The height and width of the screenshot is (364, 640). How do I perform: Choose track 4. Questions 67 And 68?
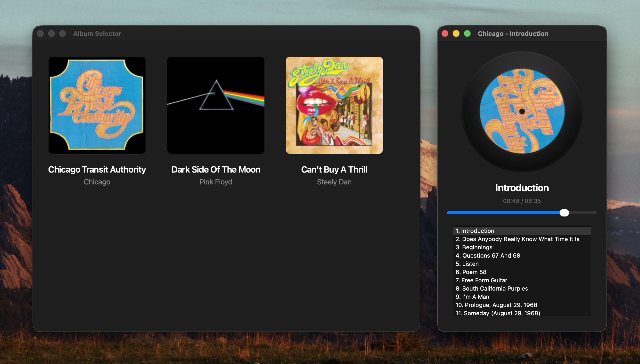point(488,255)
